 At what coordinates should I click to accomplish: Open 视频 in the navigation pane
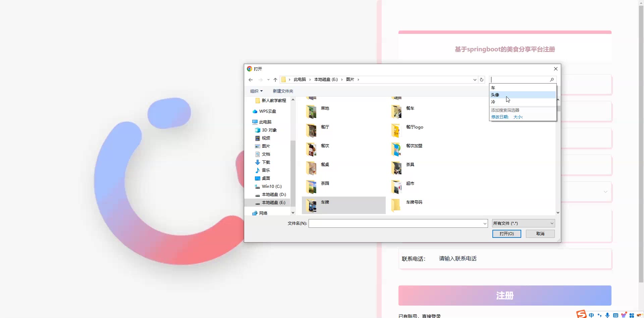262,138
